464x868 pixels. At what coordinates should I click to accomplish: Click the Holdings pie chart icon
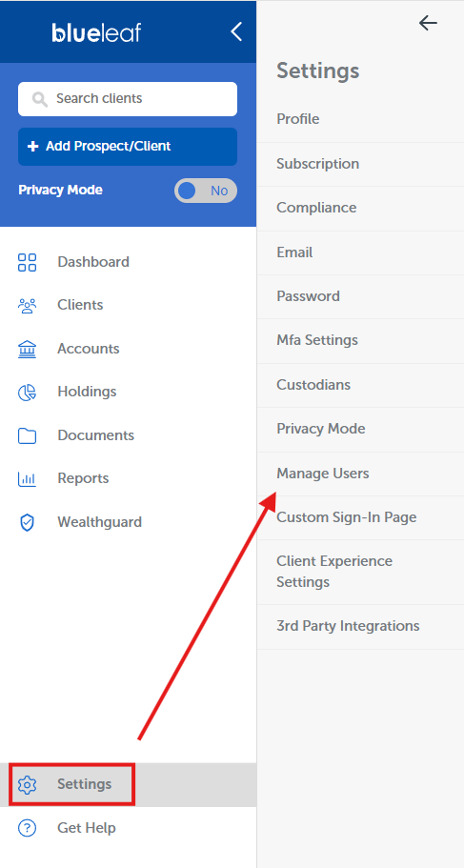point(27,393)
